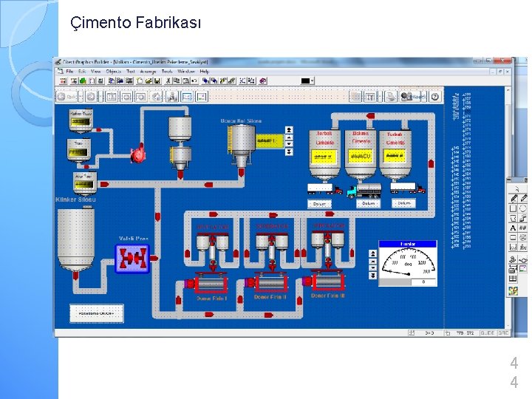
Task: Select the Trend tool in toolbox
Action: [514, 248]
